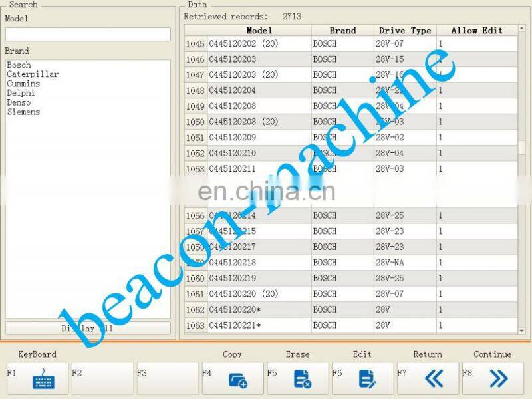Open the F6 Edit function icon
Image resolution: width=532 pixels, height=399 pixels.
(x=367, y=378)
